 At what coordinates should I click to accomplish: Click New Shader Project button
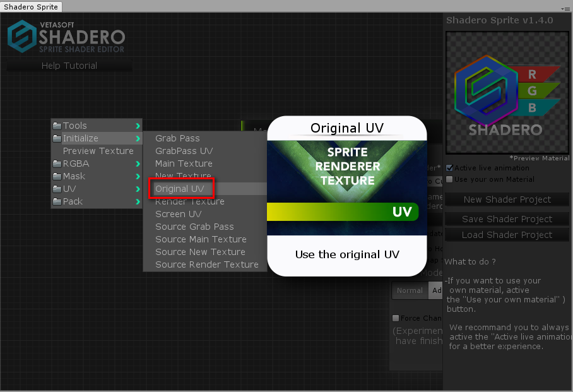tap(507, 199)
